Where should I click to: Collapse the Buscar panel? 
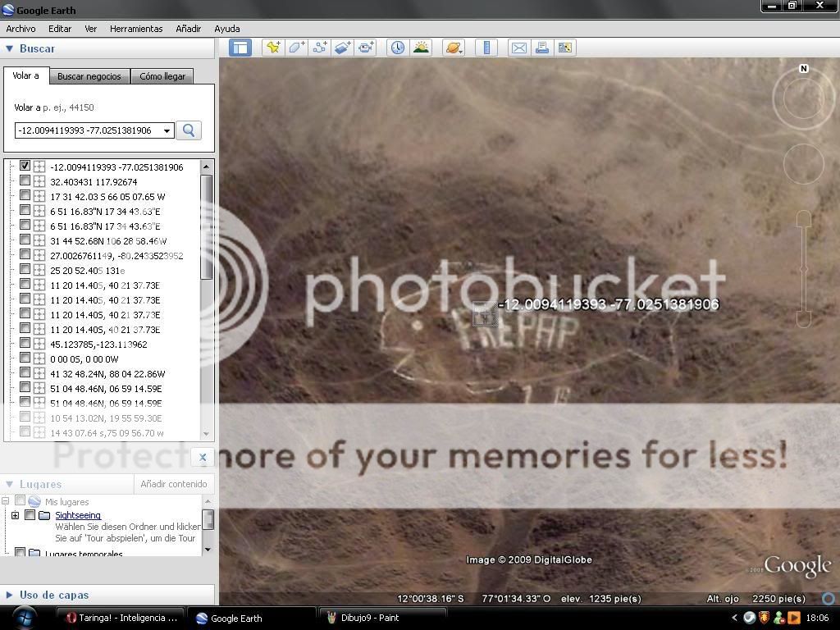9,48
